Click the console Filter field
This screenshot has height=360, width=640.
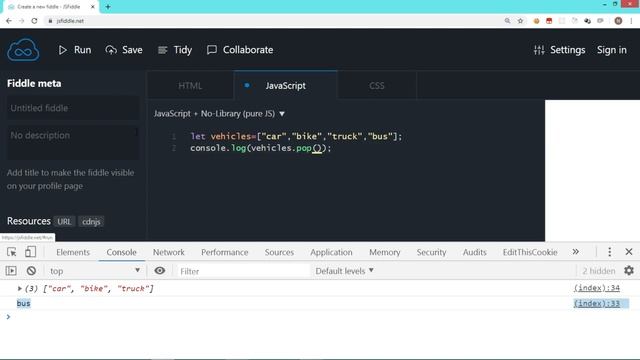243,271
